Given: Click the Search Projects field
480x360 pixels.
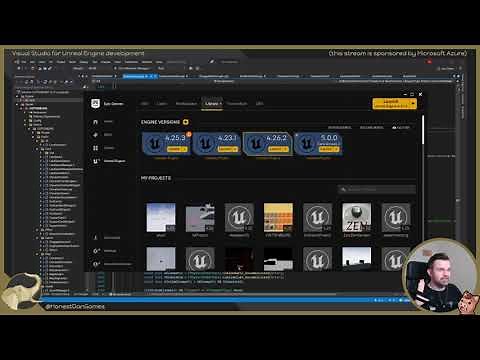Looking at the screenshot, I should coord(377,190).
